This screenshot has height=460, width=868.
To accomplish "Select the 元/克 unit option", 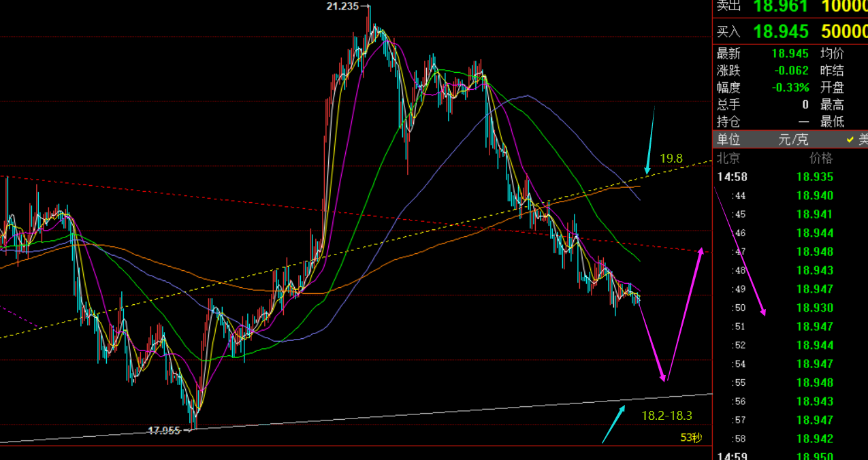I will pos(794,139).
